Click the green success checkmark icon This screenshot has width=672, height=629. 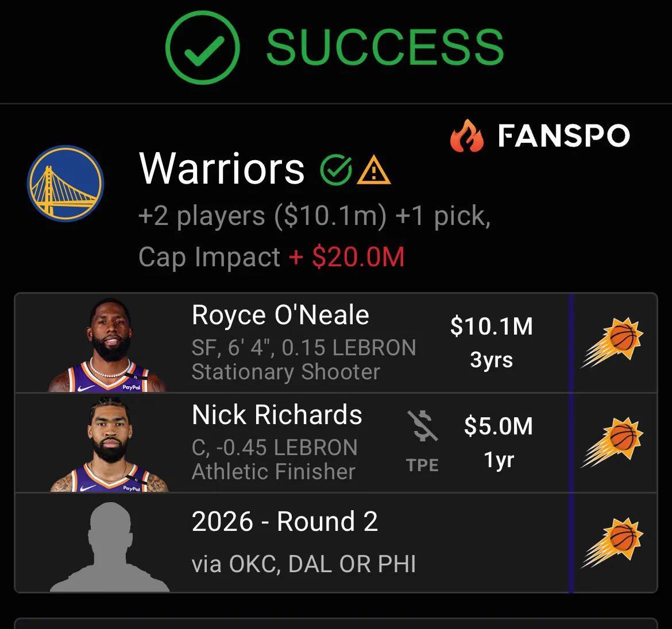[202, 48]
